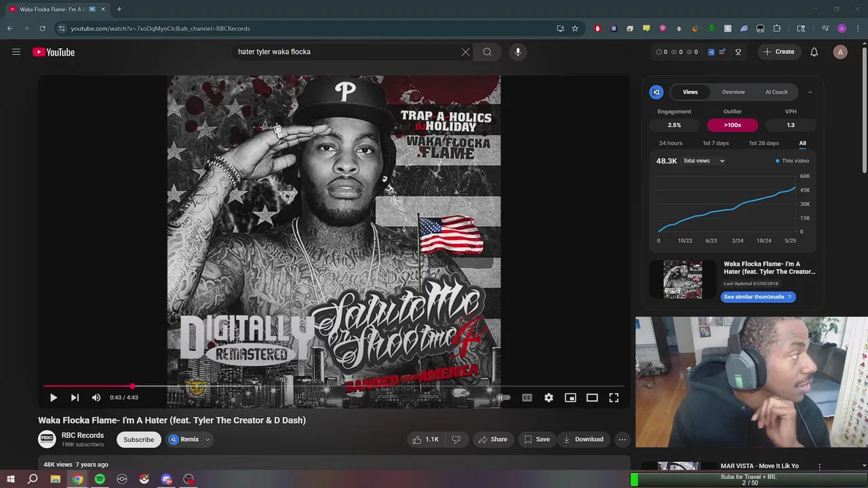This screenshot has width=868, height=488.
Task: Open the thumbnail preview in IQ panel
Action: (x=683, y=279)
